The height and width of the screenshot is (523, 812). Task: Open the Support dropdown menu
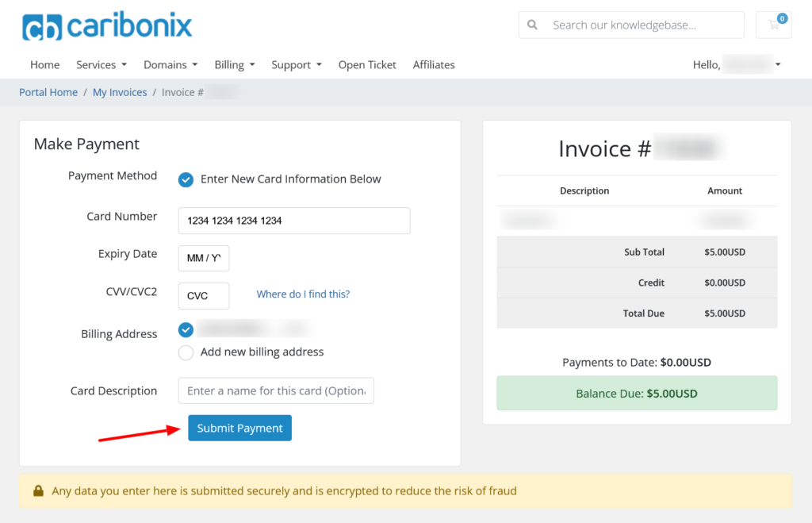click(296, 65)
